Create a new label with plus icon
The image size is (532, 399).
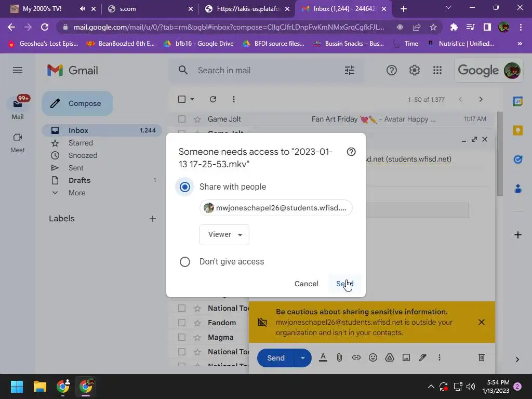(x=153, y=219)
